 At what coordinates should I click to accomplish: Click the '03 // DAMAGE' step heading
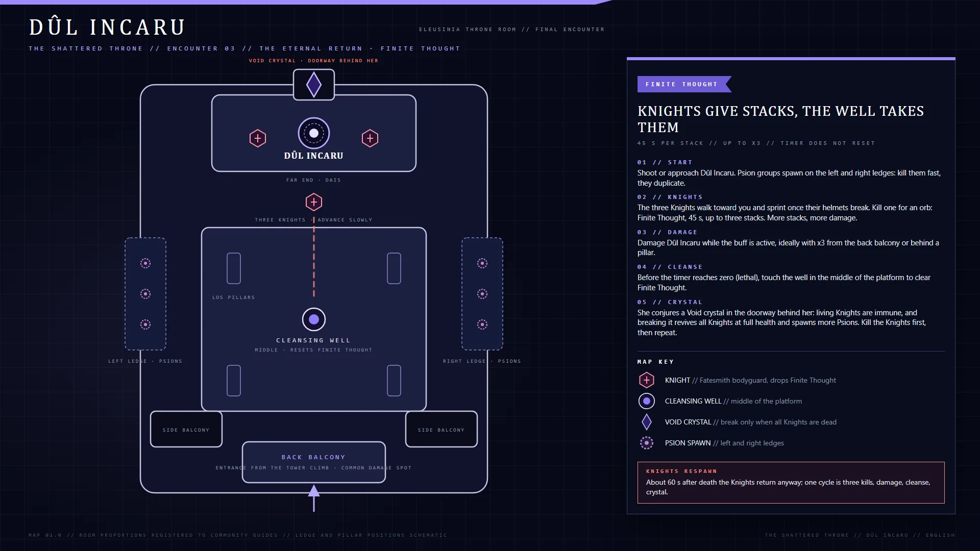pyautogui.click(x=667, y=232)
